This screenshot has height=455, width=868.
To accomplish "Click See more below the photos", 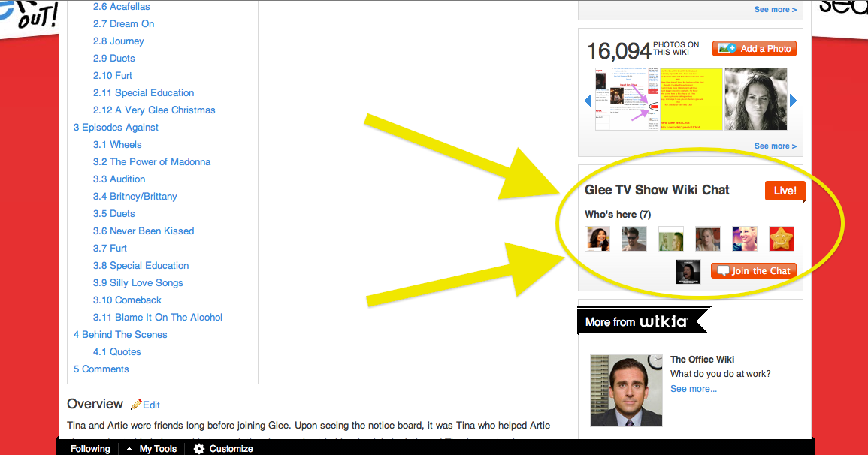I will tap(775, 146).
